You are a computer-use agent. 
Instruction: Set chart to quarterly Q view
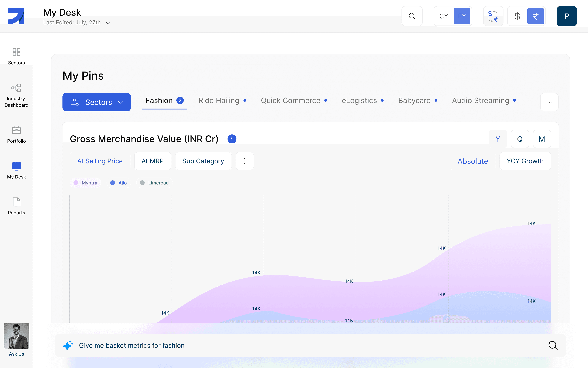(520, 139)
